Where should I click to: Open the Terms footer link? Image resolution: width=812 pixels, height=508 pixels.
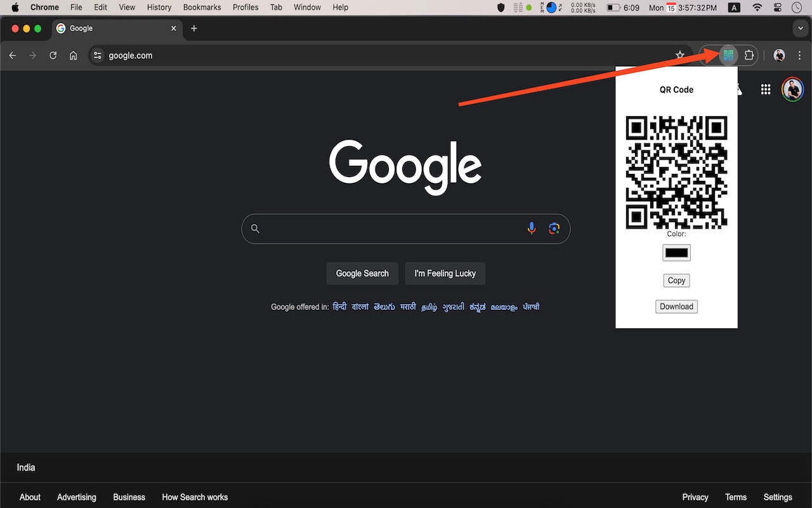pos(736,497)
